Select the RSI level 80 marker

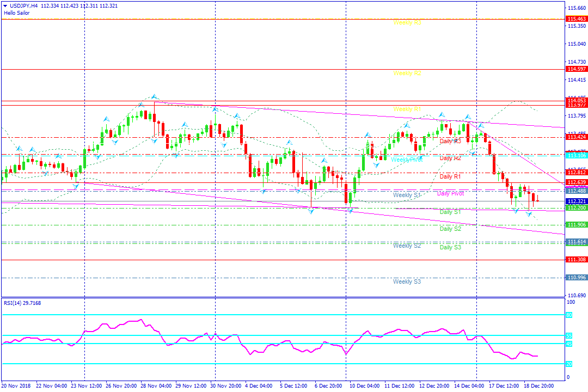pyautogui.click(x=568, y=315)
